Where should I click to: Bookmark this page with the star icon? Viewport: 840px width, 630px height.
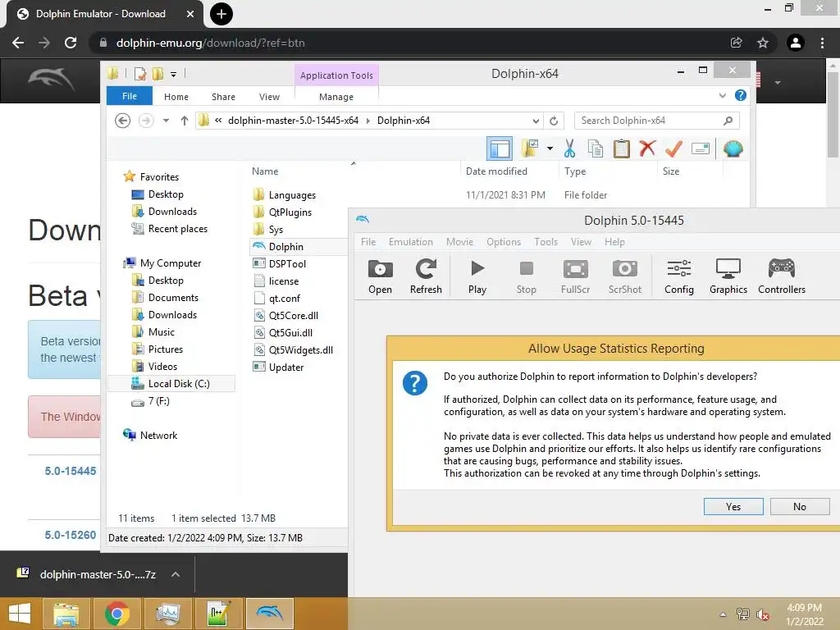tap(763, 43)
